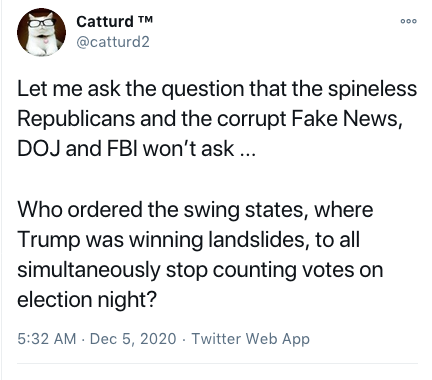The width and height of the screenshot is (432, 380).
Task: Click the divider line below the timestamp
Action: 217,363
